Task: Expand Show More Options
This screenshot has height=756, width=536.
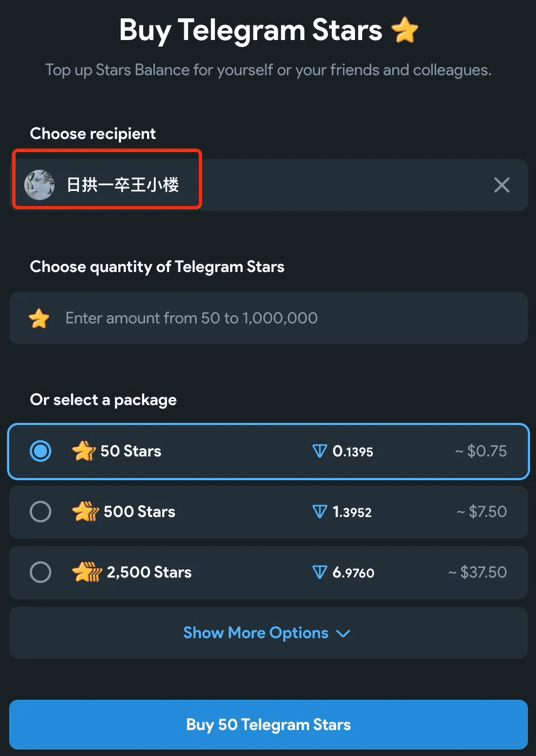Action: click(269, 633)
